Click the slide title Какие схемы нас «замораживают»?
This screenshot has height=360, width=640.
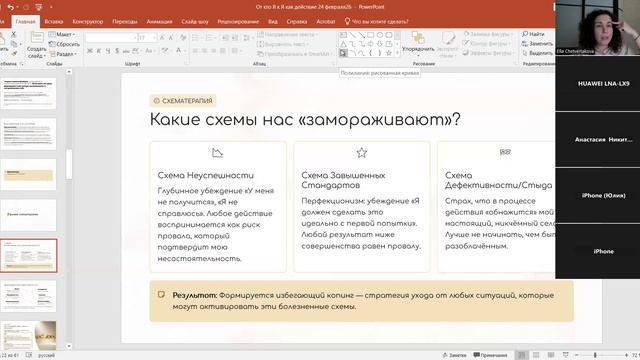click(305, 120)
